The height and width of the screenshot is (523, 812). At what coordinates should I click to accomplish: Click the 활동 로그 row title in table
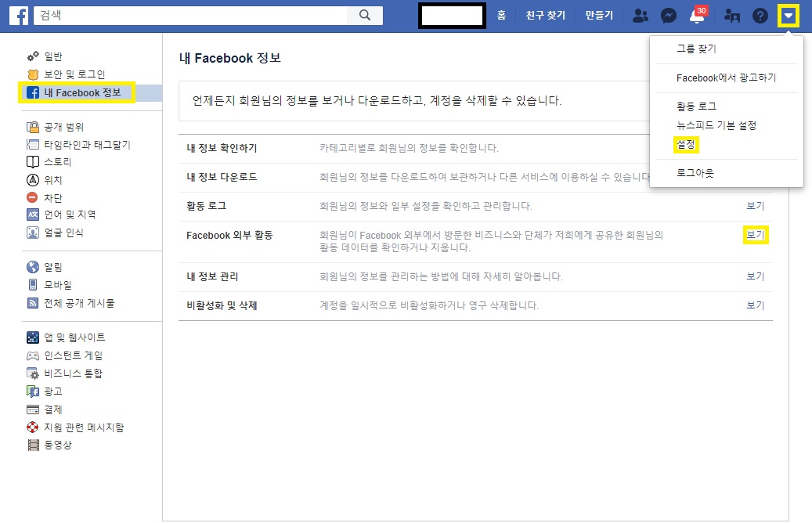(x=206, y=206)
